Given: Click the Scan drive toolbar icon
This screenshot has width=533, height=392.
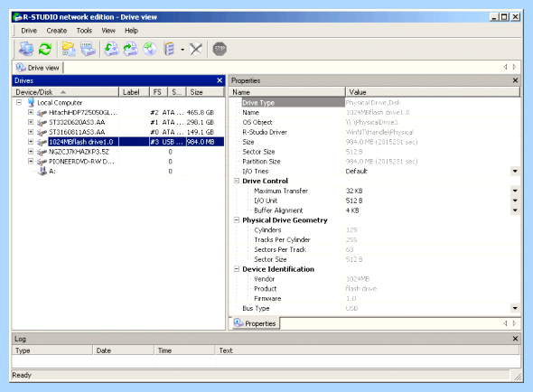Looking at the screenshot, I should click(x=88, y=49).
